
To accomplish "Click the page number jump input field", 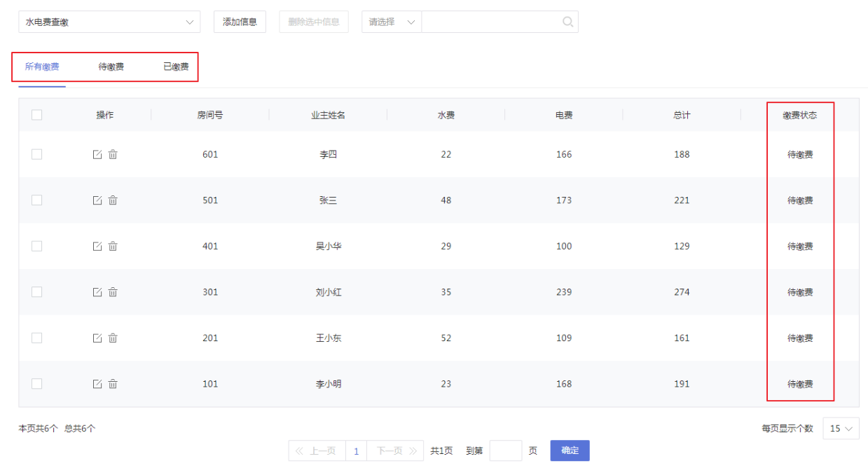I will (x=505, y=450).
